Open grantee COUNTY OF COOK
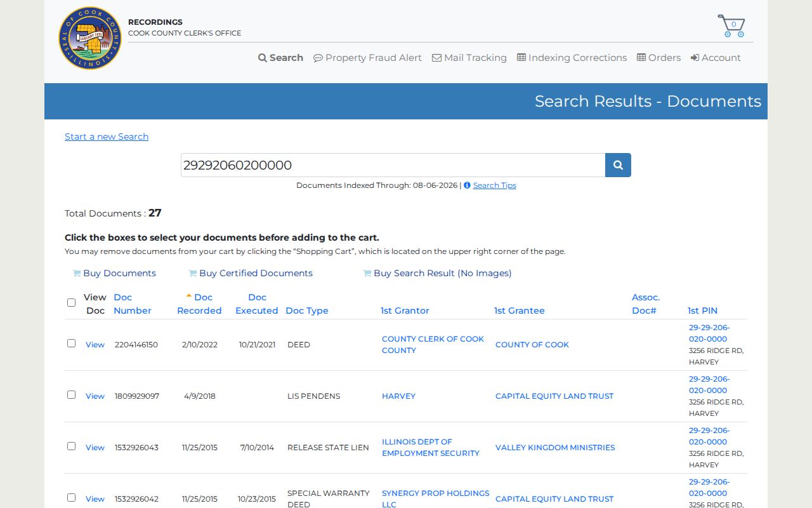 tap(532, 345)
